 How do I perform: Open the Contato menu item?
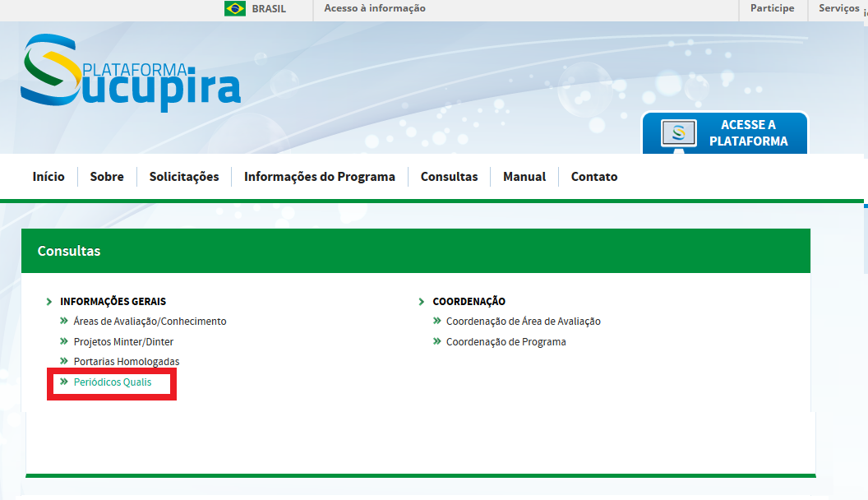[x=594, y=177]
